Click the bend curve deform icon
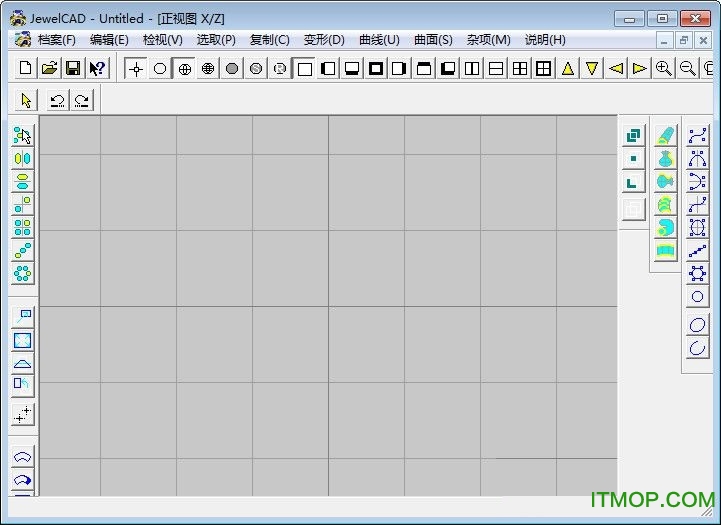 pos(23,457)
